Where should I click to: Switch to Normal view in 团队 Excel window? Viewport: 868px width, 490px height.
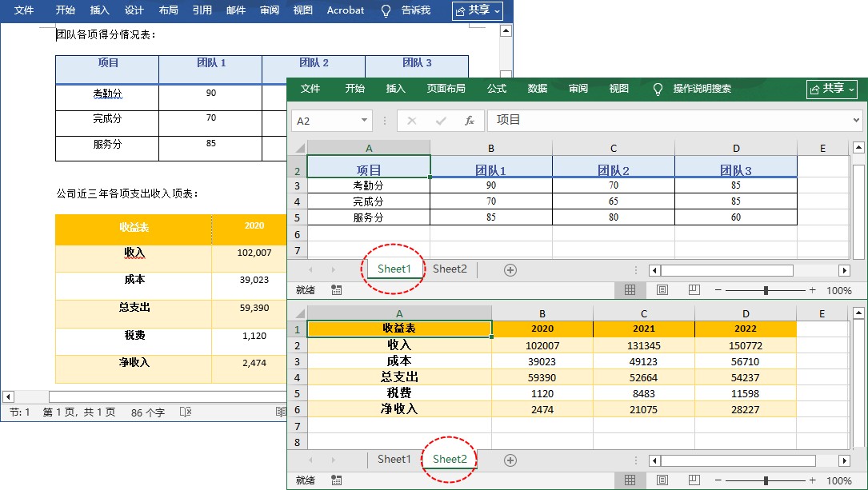pos(630,290)
